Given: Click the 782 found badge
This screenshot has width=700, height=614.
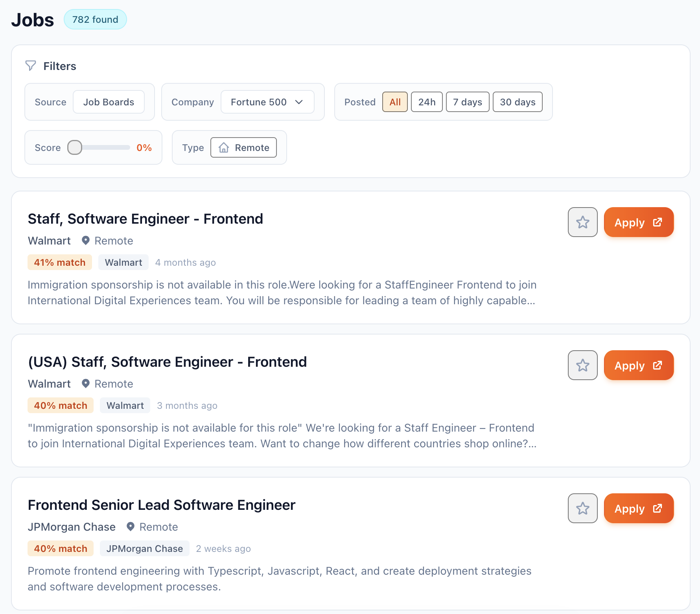Looking at the screenshot, I should (x=95, y=19).
